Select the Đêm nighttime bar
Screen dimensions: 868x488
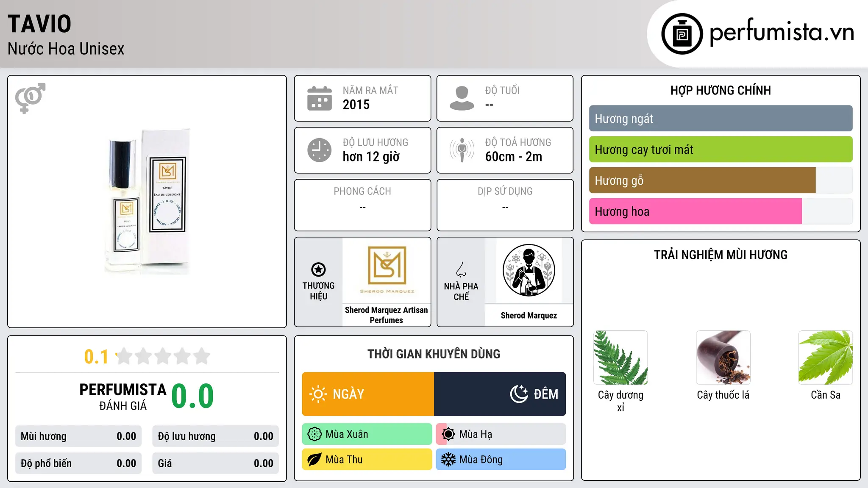pyautogui.click(x=500, y=394)
